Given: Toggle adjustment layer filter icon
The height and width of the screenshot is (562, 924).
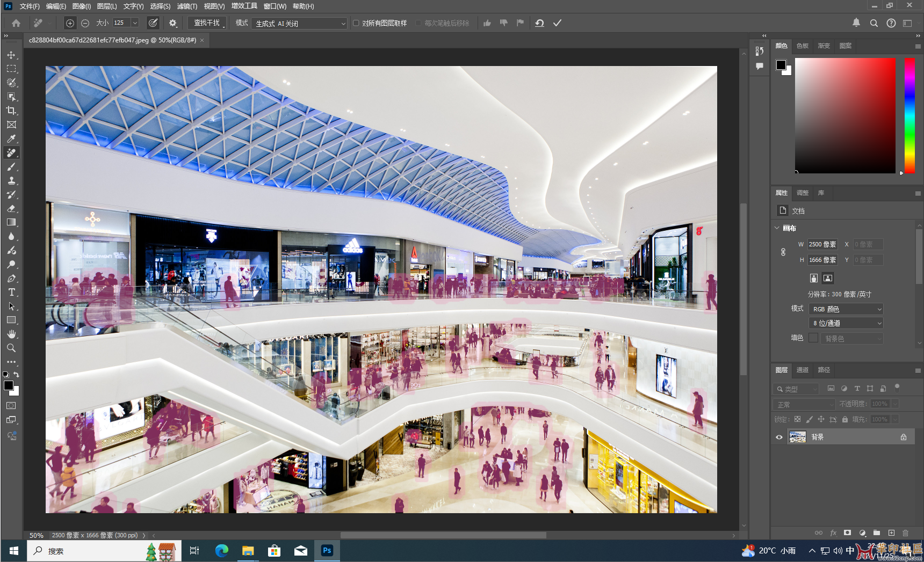Looking at the screenshot, I should tap(844, 388).
